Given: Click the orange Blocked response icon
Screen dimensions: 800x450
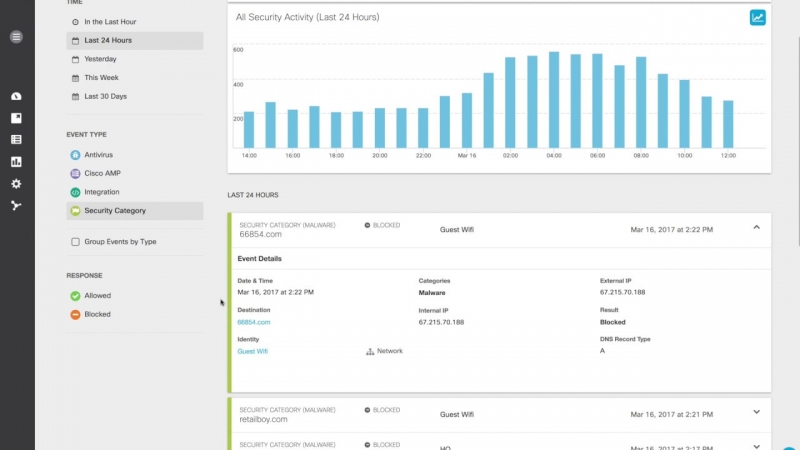Looking at the screenshot, I should 76,314.
